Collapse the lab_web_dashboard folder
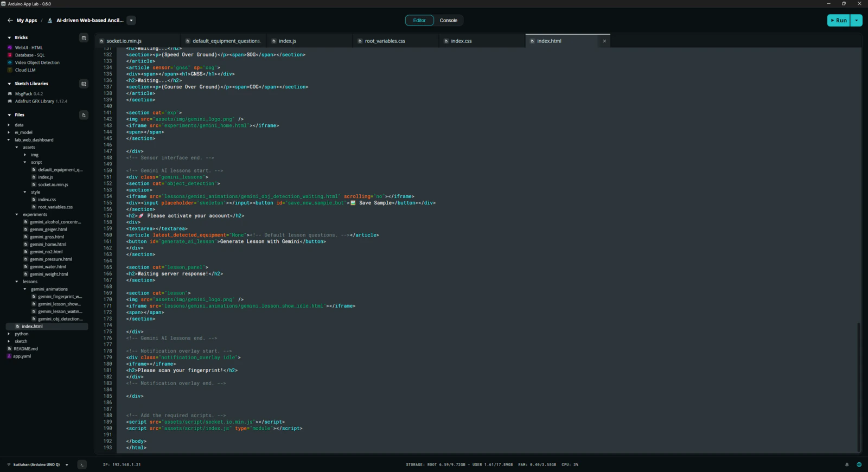The height and width of the screenshot is (472, 868). click(9, 140)
